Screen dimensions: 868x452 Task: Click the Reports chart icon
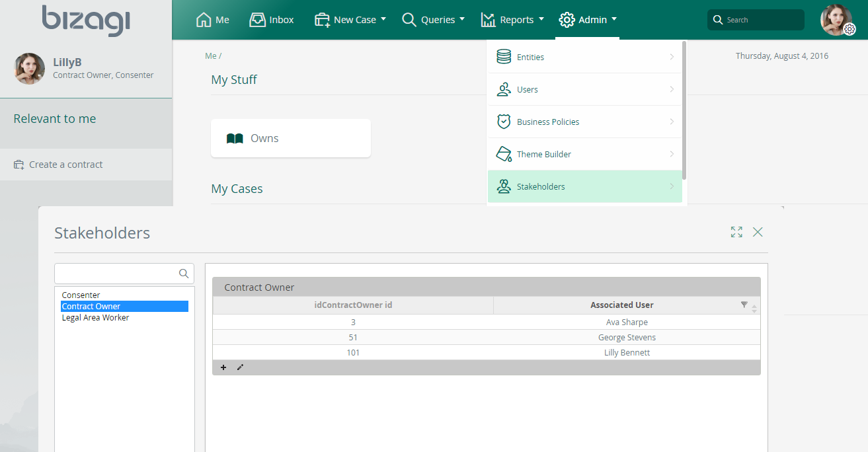tap(488, 20)
